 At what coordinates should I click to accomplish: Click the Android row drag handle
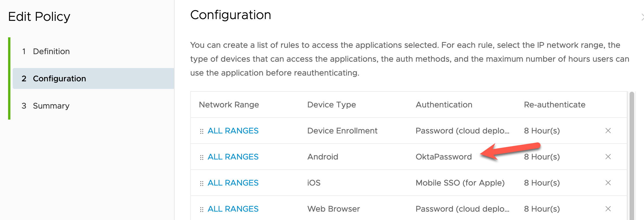coord(202,157)
